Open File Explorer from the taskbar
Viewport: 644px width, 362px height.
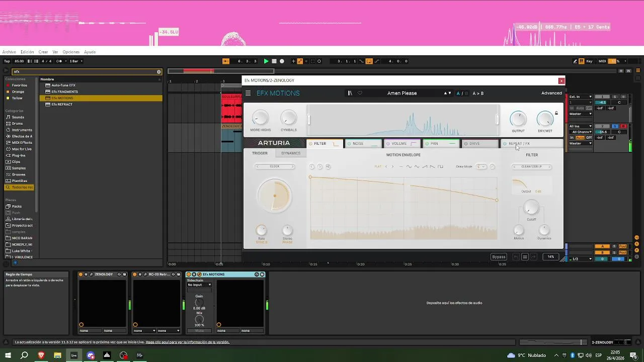57,355
